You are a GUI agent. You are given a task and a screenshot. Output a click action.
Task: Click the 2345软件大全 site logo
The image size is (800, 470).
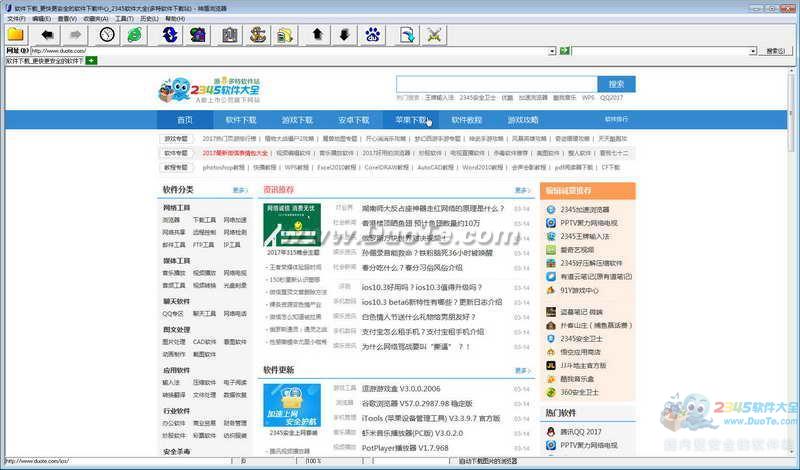pos(210,90)
